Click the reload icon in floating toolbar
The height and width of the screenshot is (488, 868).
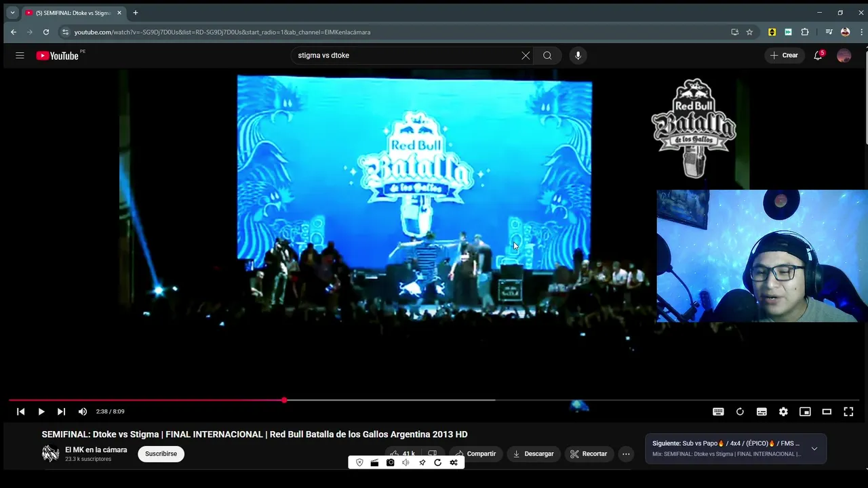tap(437, 463)
